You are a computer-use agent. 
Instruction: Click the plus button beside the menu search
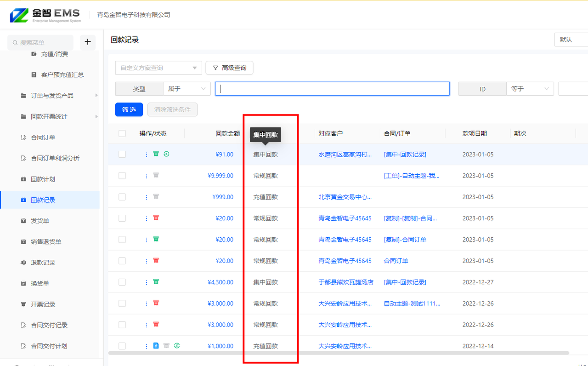[88, 42]
